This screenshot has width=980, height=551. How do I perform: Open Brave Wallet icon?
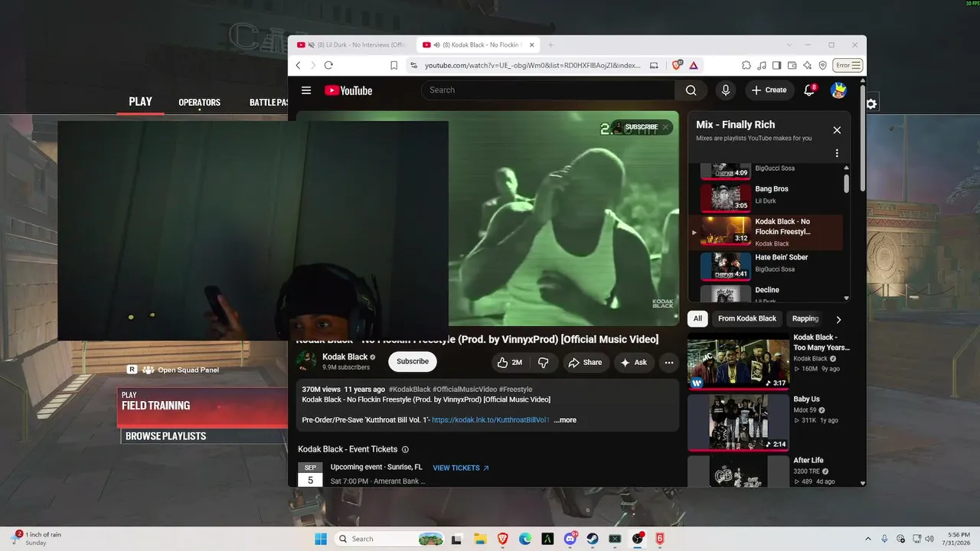(792, 65)
